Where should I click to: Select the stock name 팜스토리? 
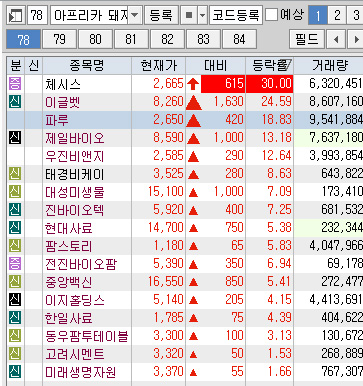click(x=69, y=246)
